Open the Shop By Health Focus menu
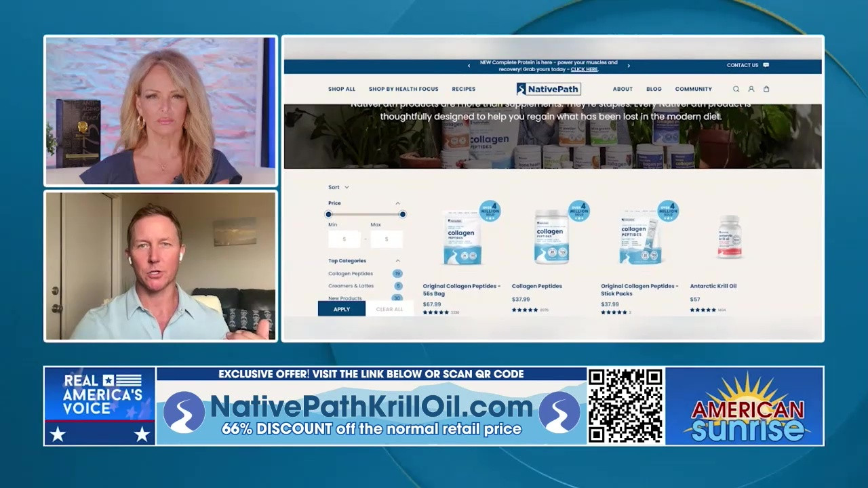This screenshot has width=868, height=488. click(x=403, y=89)
